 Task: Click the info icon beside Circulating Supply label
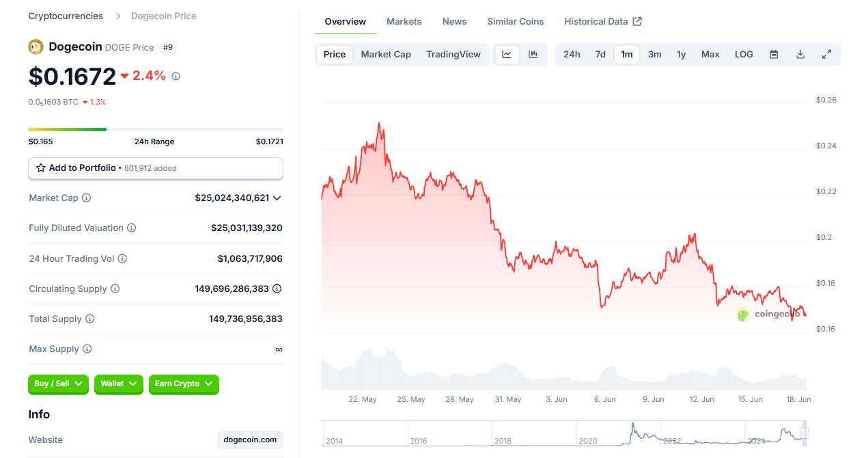[115, 288]
